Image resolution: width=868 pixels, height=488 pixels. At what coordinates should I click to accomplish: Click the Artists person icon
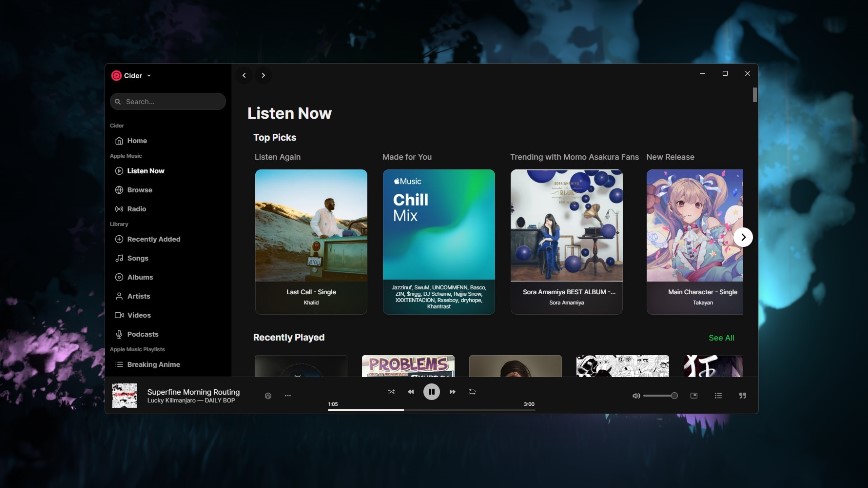pyautogui.click(x=118, y=296)
